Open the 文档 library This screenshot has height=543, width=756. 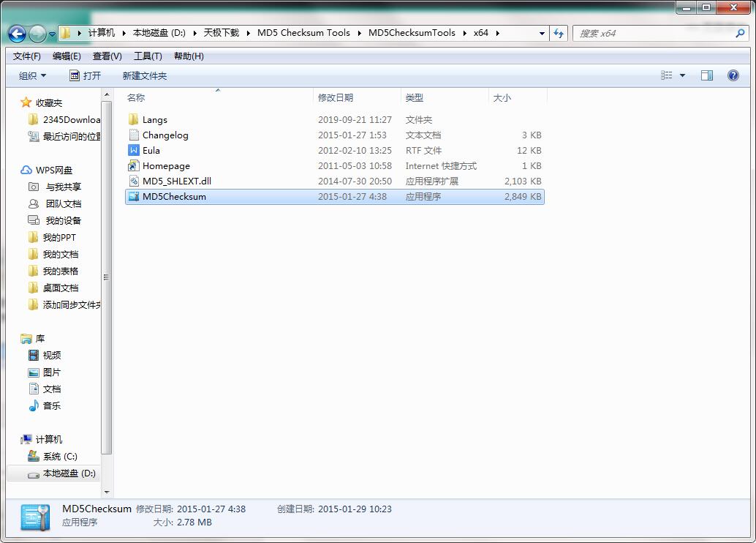click(45, 389)
